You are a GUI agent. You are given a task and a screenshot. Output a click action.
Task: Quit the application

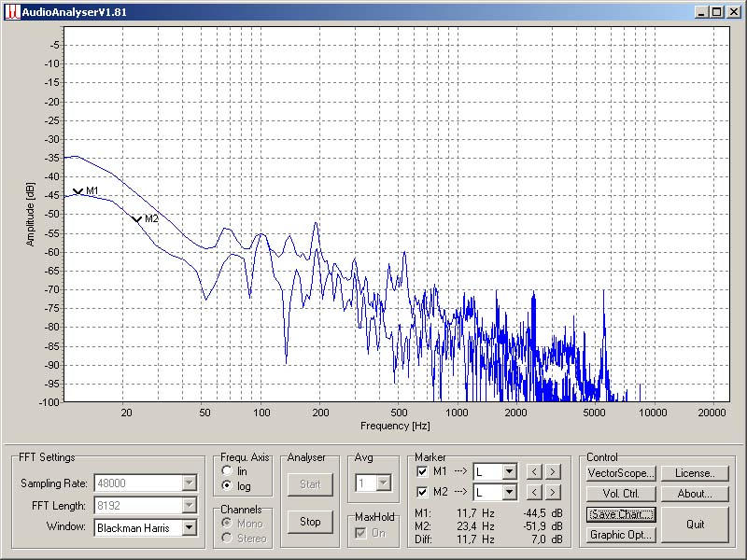[x=695, y=525]
